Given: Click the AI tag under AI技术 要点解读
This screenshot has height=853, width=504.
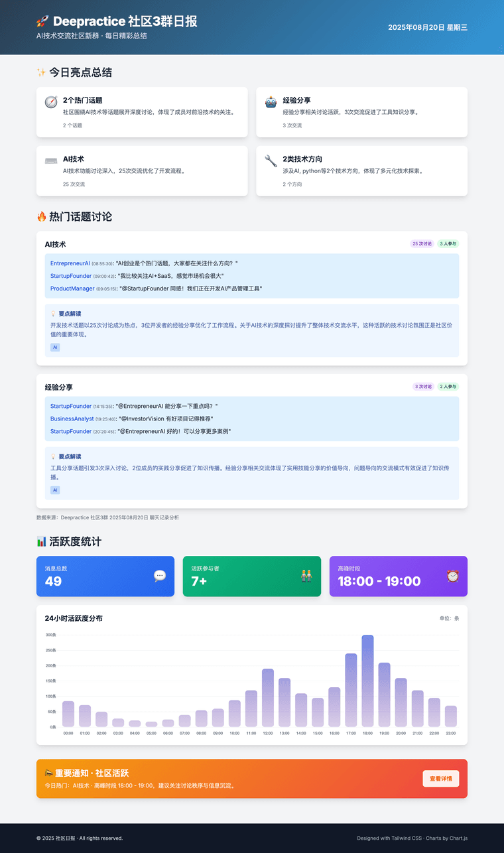Looking at the screenshot, I should pos(55,347).
